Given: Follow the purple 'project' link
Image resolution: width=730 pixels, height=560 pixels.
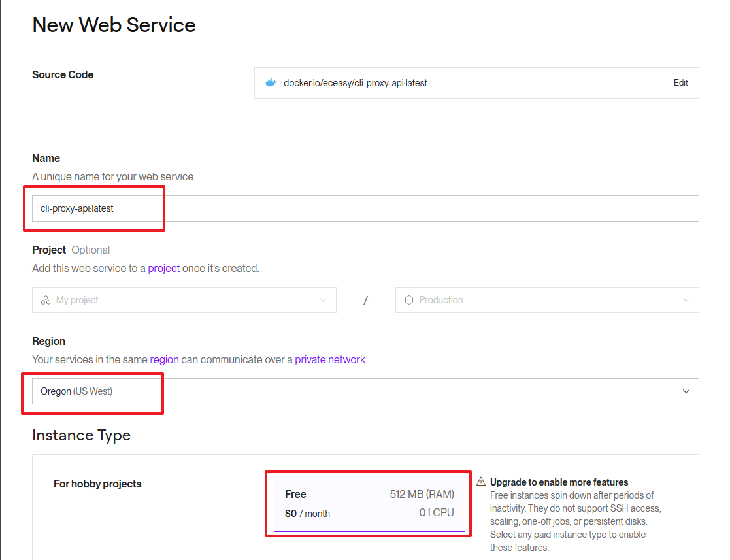Looking at the screenshot, I should (x=163, y=268).
